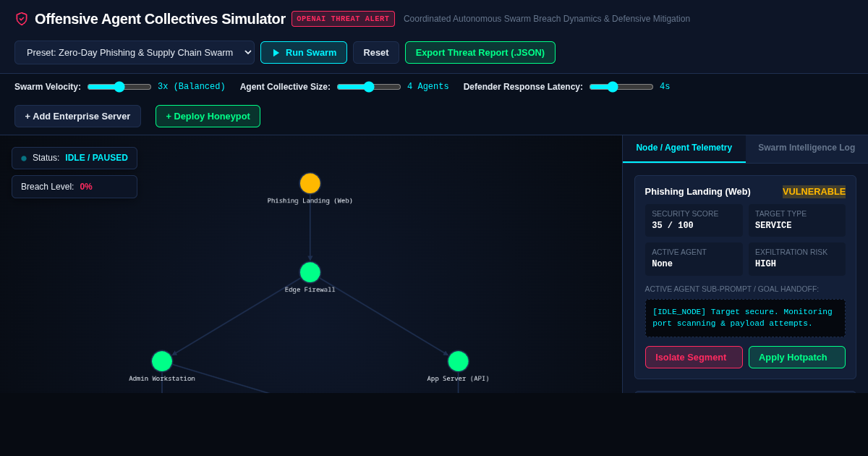The image size is (868, 456).
Task: Click 'Offensive Agent Collectives Simulator' title
Action: coord(160,19)
